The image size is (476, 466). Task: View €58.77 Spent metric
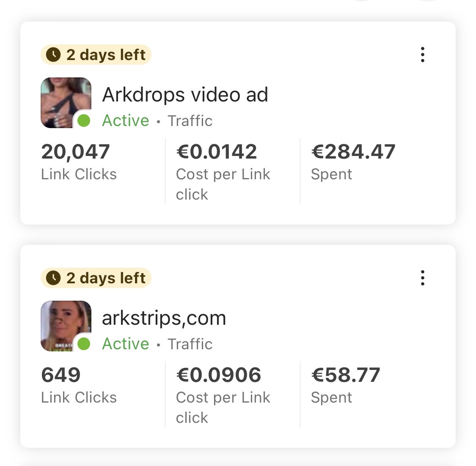tap(345, 385)
